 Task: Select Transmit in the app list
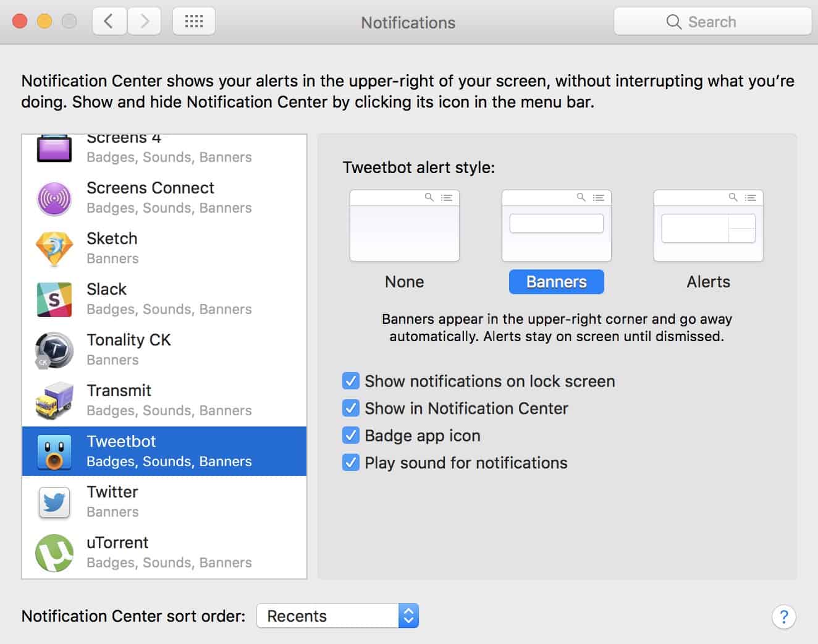pyautogui.click(x=164, y=401)
